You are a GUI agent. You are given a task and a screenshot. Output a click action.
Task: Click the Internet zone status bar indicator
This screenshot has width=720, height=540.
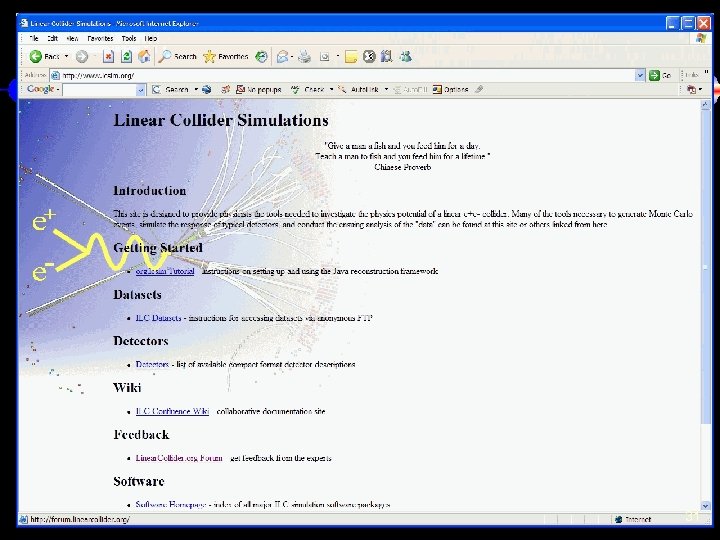click(633, 519)
